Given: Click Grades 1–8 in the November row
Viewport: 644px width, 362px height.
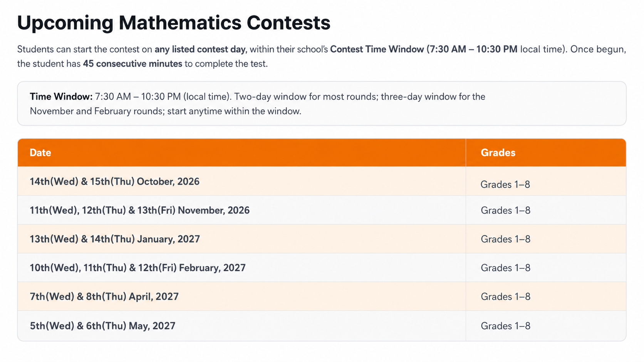Looking at the screenshot, I should (x=505, y=210).
